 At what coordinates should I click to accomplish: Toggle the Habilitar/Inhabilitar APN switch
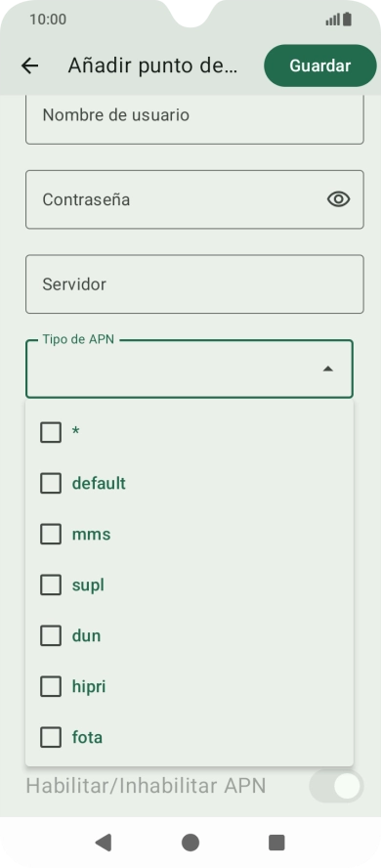click(x=336, y=786)
